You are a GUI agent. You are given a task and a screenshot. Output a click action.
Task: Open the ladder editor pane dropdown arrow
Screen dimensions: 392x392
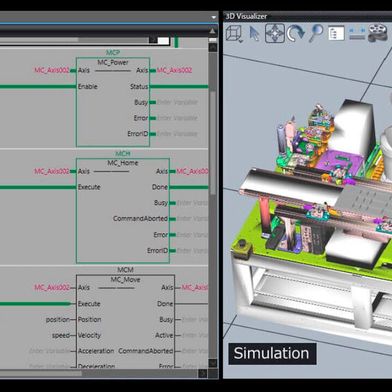pos(214,17)
